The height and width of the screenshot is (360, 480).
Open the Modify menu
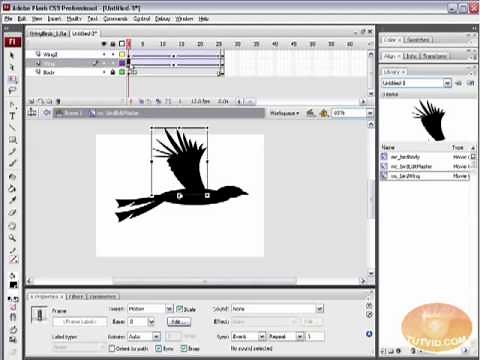tap(74, 19)
